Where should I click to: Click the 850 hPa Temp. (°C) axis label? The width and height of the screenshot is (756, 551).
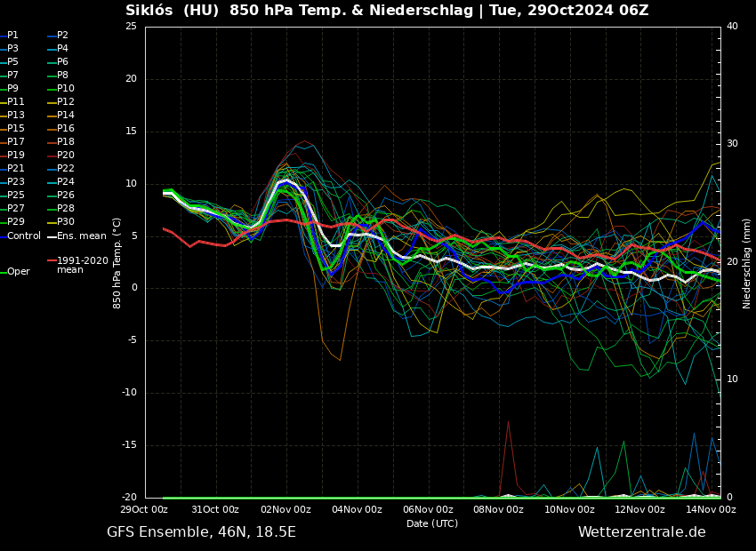tap(117, 263)
